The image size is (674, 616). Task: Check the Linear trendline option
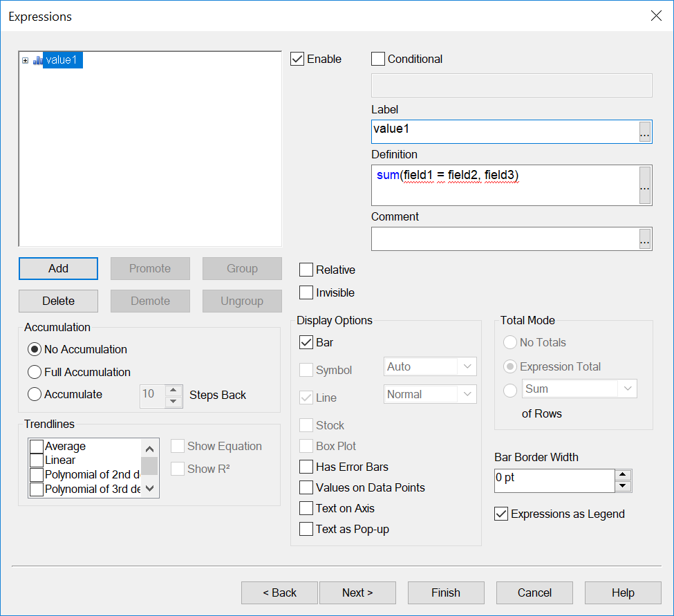tap(37, 460)
